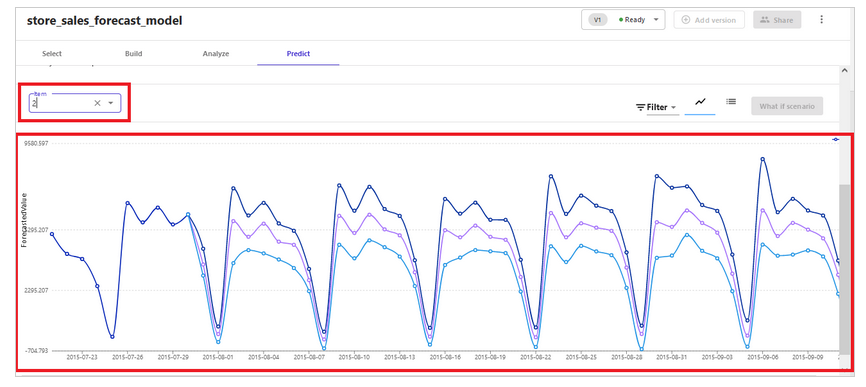
Task: Click the store_sales_forecast_model title
Action: (x=104, y=21)
